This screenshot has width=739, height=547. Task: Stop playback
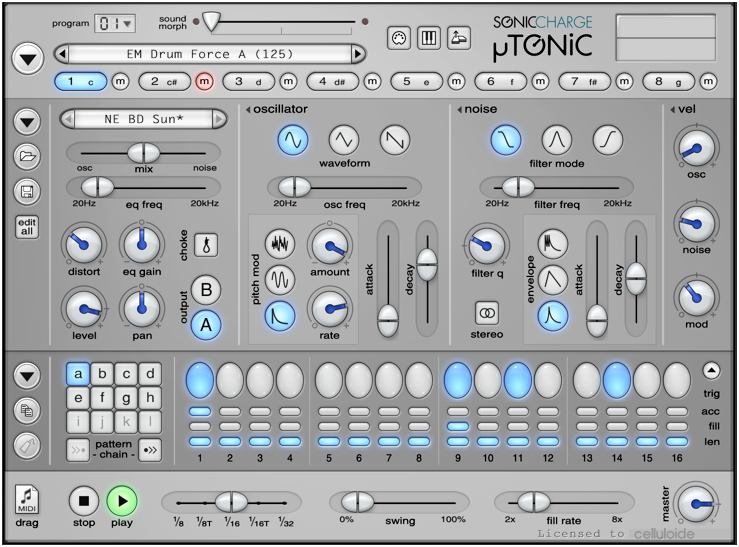(83, 501)
